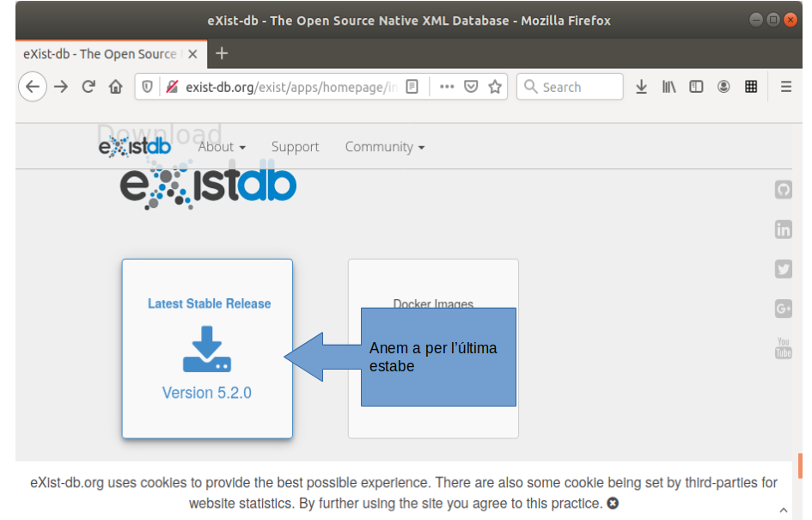Bookmark this page with the star
This screenshot has width=812, height=520.
pos(495,87)
